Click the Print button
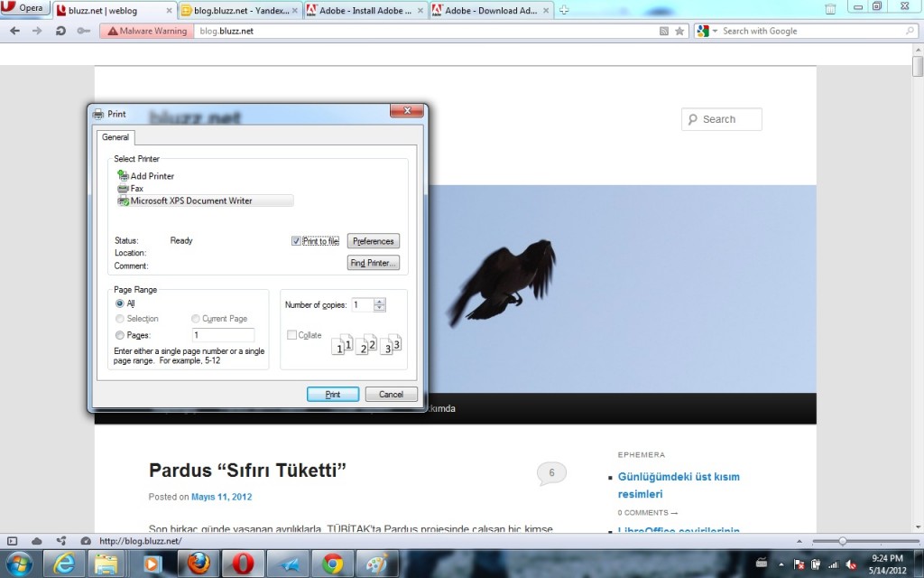The height and width of the screenshot is (578, 924). coord(333,394)
